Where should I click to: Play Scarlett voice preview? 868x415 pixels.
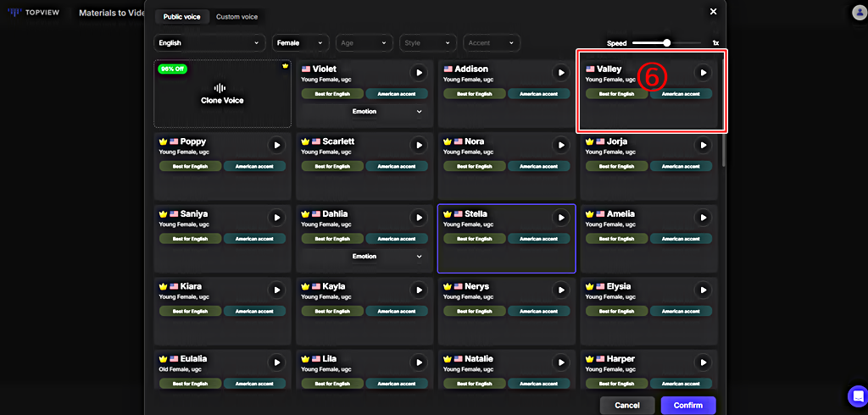pos(419,145)
